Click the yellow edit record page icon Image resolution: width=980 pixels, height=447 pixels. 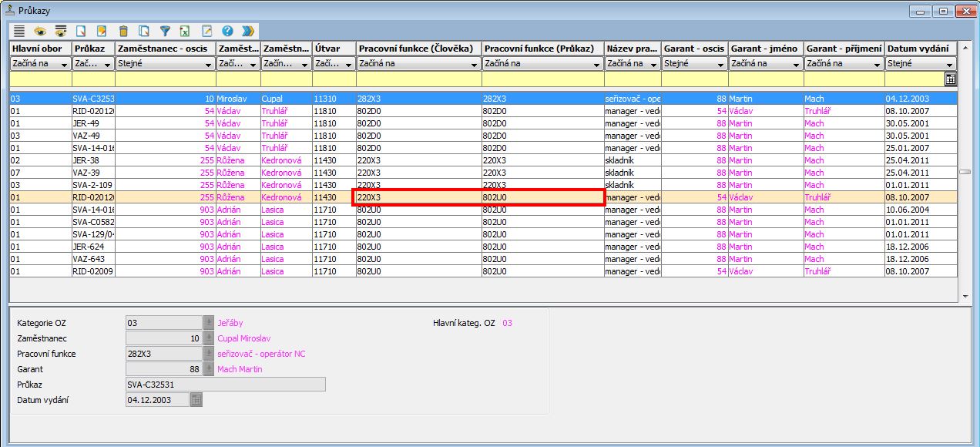(x=102, y=31)
